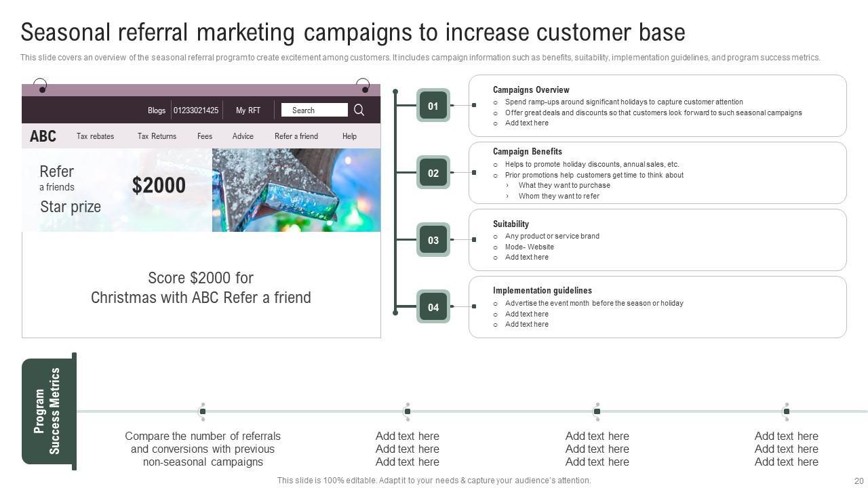The height and width of the screenshot is (488, 868).
Task: Click the ABC logo in the mock website
Action: click(43, 136)
